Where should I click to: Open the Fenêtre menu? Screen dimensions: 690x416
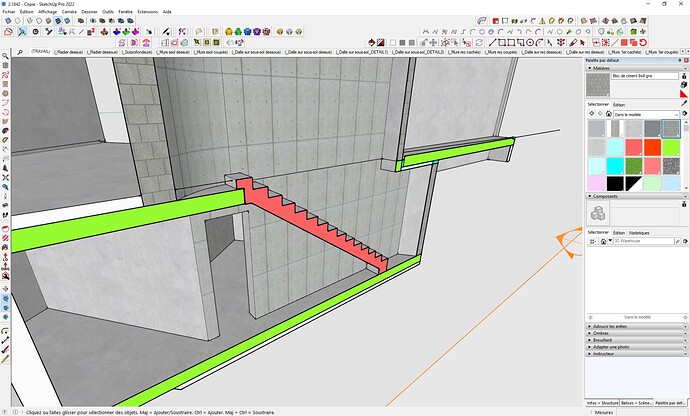click(x=125, y=12)
